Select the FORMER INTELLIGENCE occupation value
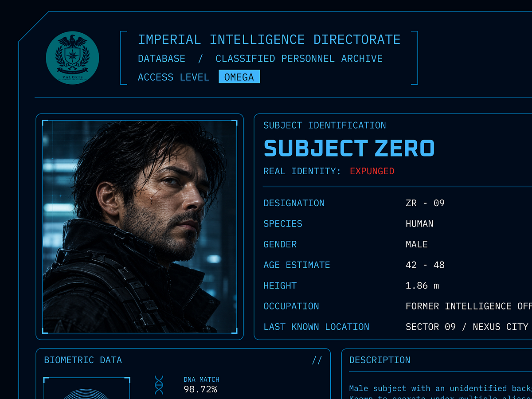Screen dimensions: 532x399 pyautogui.click(x=469, y=306)
